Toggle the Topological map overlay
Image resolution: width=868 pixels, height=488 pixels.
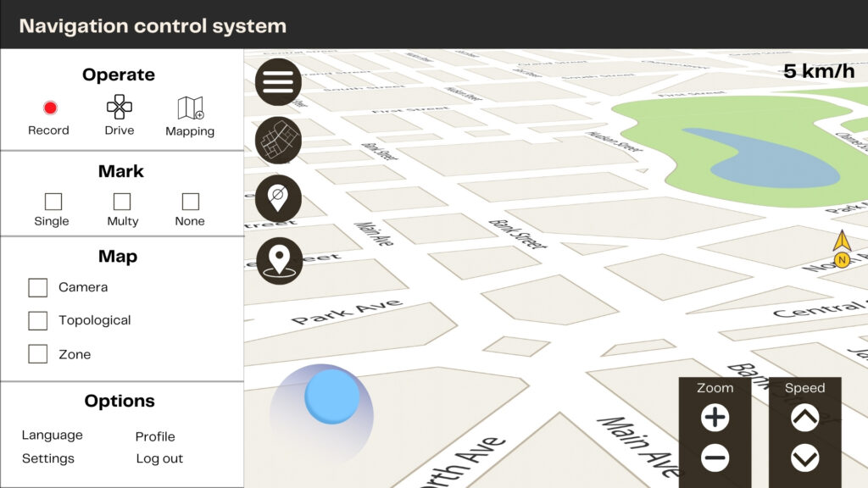tap(37, 321)
